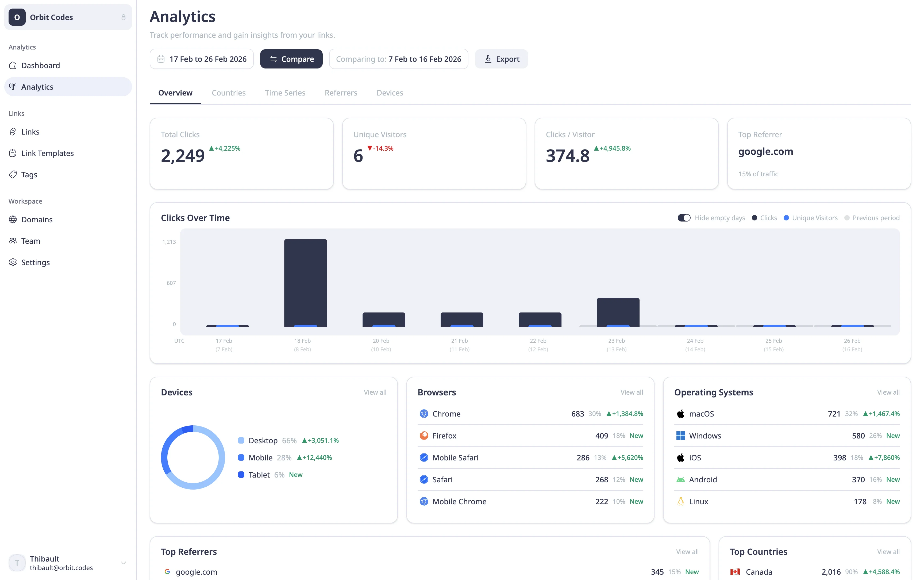Click the calendar icon in date range

[x=161, y=59]
